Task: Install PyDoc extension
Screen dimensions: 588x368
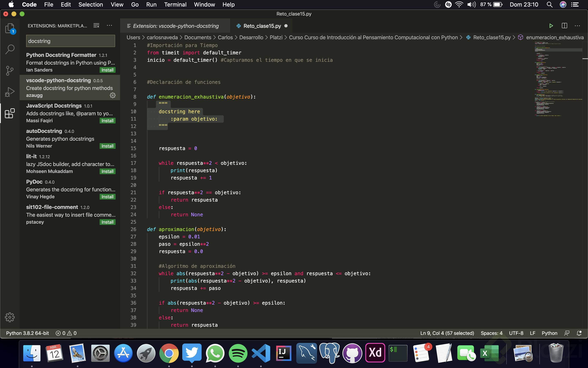Action: tap(107, 197)
